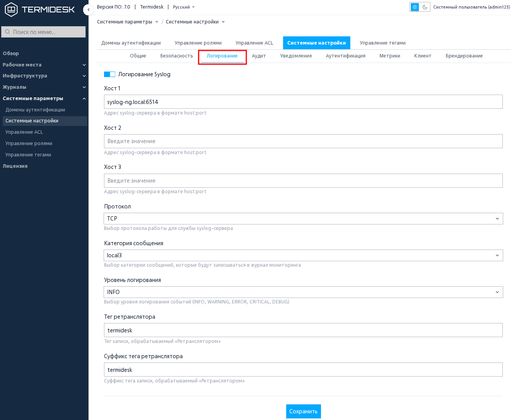Open the Протокол TCP dropdown
Viewport: 511px width, 420px height.
(303, 219)
